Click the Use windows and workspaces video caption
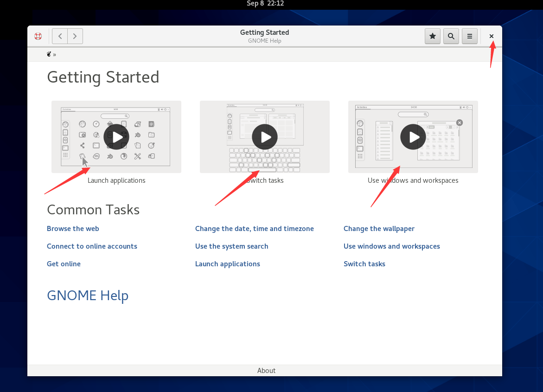Screen dimensions: 543x392 (413, 180)
